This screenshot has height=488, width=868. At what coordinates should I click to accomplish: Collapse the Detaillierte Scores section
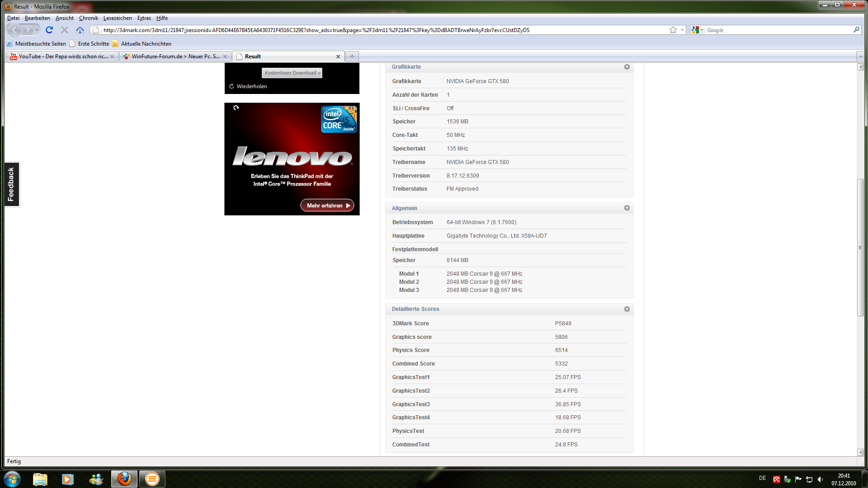tap(627, 309)
